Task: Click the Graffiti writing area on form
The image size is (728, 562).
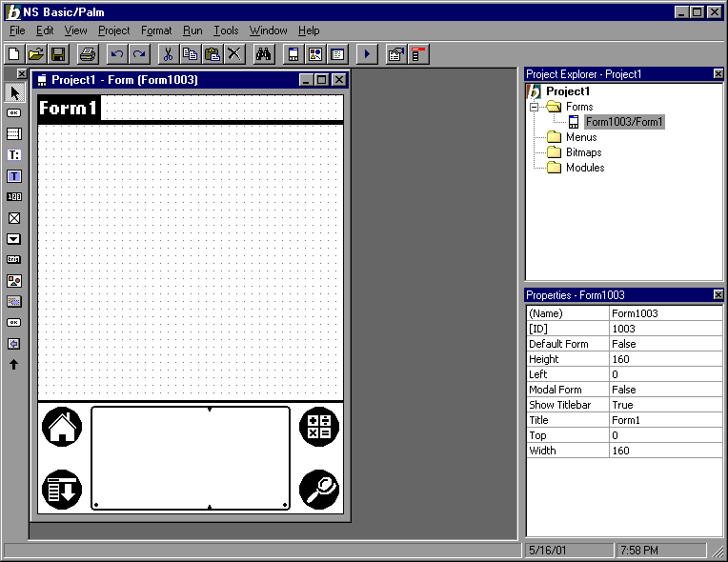Action: click(x=191, y=458)
